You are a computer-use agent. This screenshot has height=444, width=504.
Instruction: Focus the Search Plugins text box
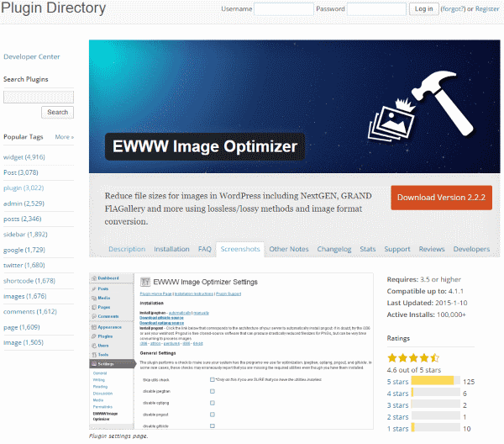click(39, 97)
